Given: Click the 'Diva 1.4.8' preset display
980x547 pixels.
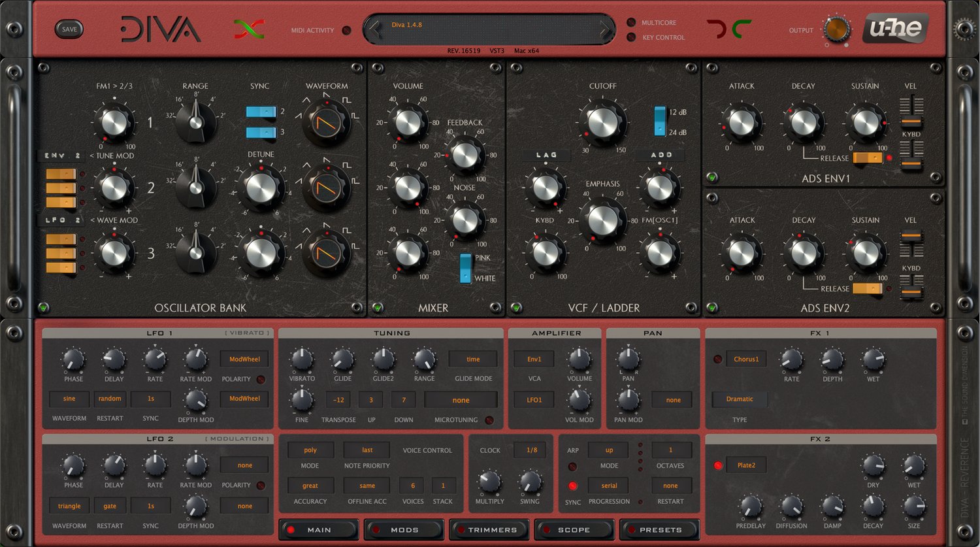Looking at the screenshot, I should [490, 29].
